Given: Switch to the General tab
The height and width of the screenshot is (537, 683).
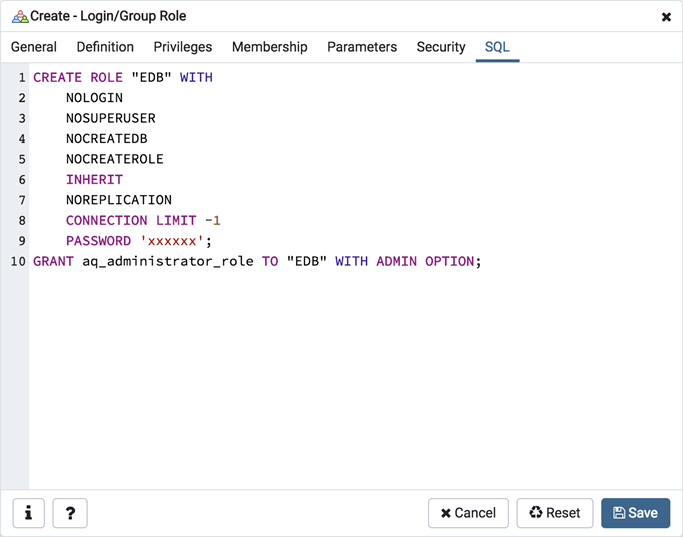Looking at the screenshot, I should click(34, 47).
